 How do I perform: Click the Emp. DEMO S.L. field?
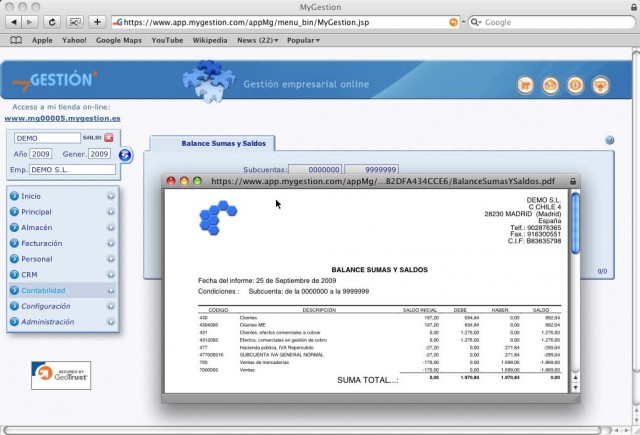click(x=72, y=170)
